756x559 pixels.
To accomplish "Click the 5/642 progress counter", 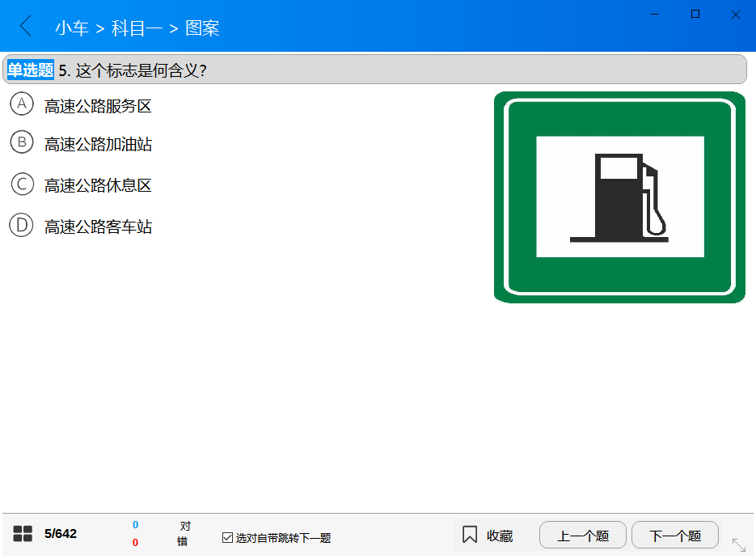I will (x=61, y=534).
